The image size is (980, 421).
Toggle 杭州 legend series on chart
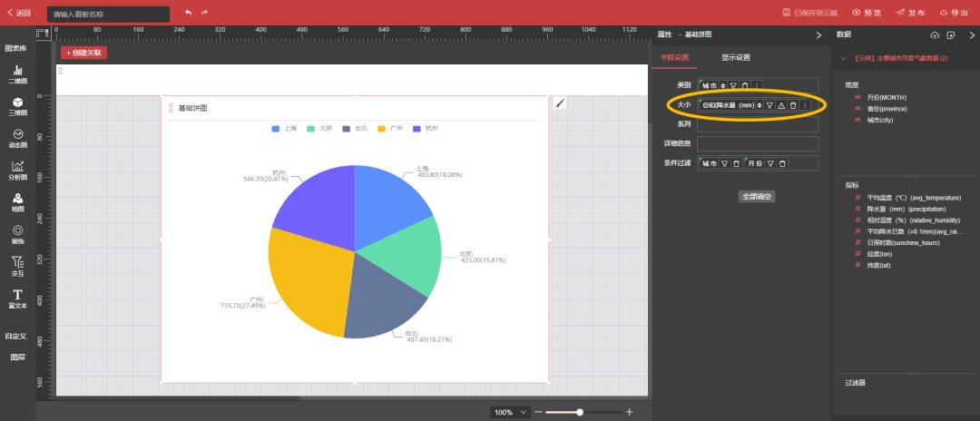[x=426, y=129]
